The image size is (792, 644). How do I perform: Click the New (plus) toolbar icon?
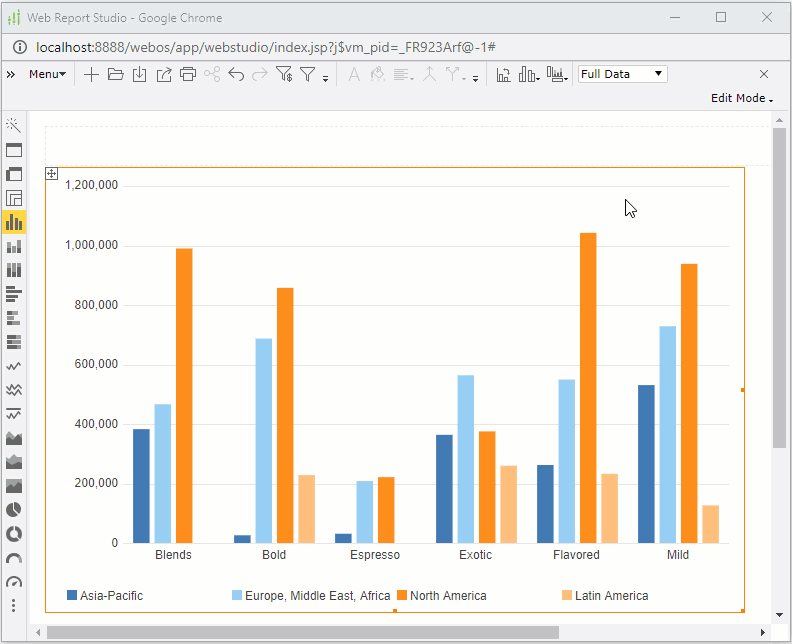(x=91, y=74)
